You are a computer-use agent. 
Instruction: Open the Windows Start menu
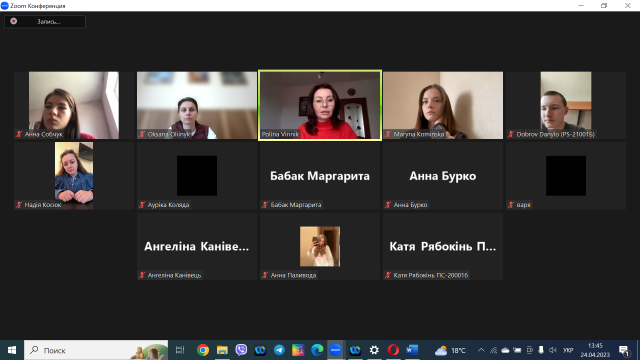point(12,350)
